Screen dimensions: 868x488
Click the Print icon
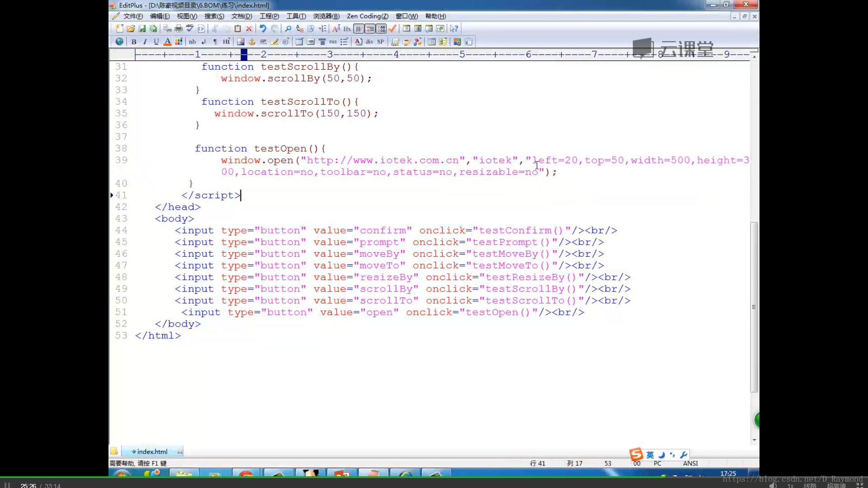pyautogui.click(x=179, y=28)
